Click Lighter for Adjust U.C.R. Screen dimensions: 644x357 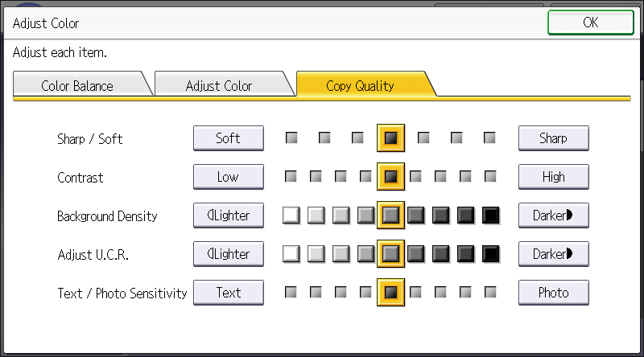(228, 254)
